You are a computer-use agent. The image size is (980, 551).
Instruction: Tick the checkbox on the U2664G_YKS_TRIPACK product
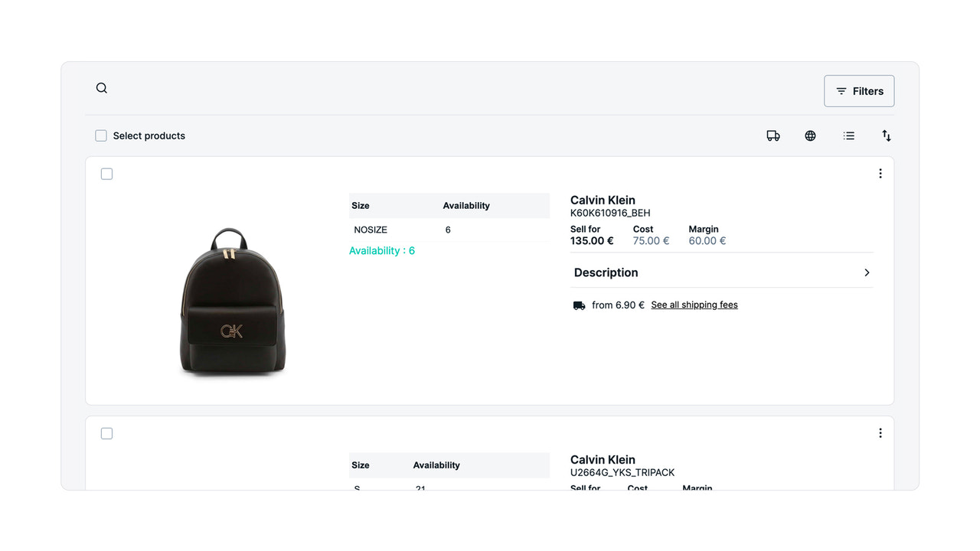106,432
